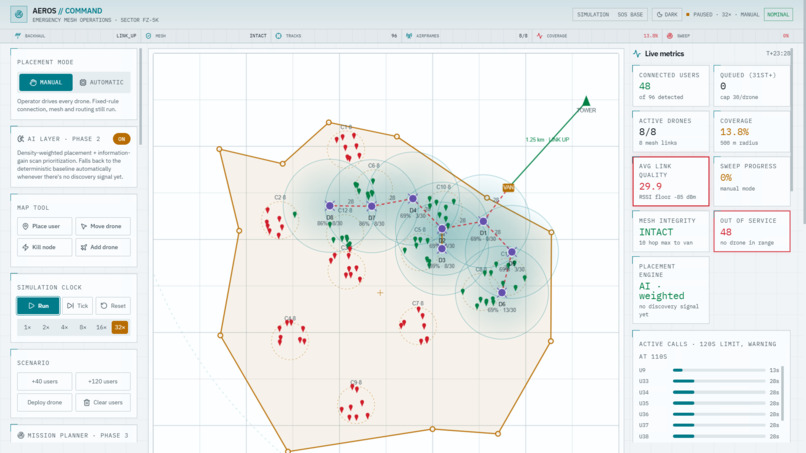The image size is (806, 453).
Task: Select the Simulation mode tab
Action: [593, 14]
